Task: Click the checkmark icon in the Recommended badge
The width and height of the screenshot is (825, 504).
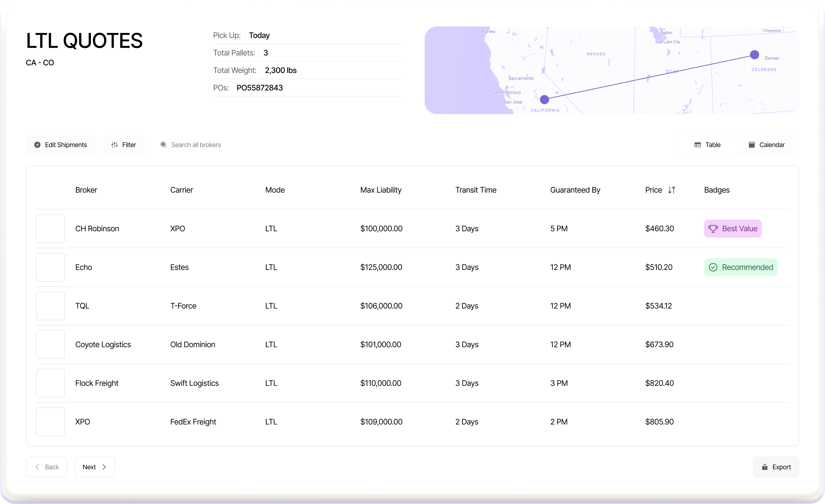Action: click(x=714, y=267)
